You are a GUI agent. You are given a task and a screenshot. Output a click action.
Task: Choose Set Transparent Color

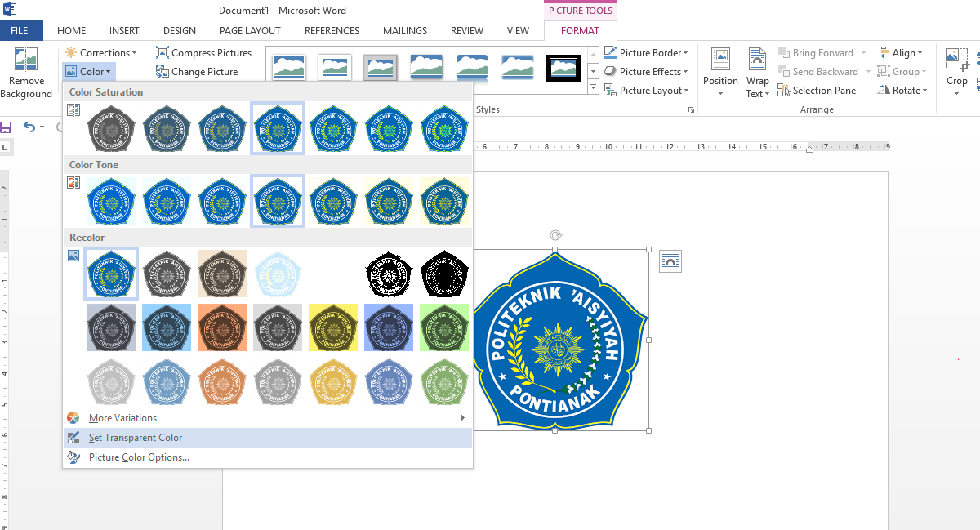pyautogui.click(x=268, y=438)
